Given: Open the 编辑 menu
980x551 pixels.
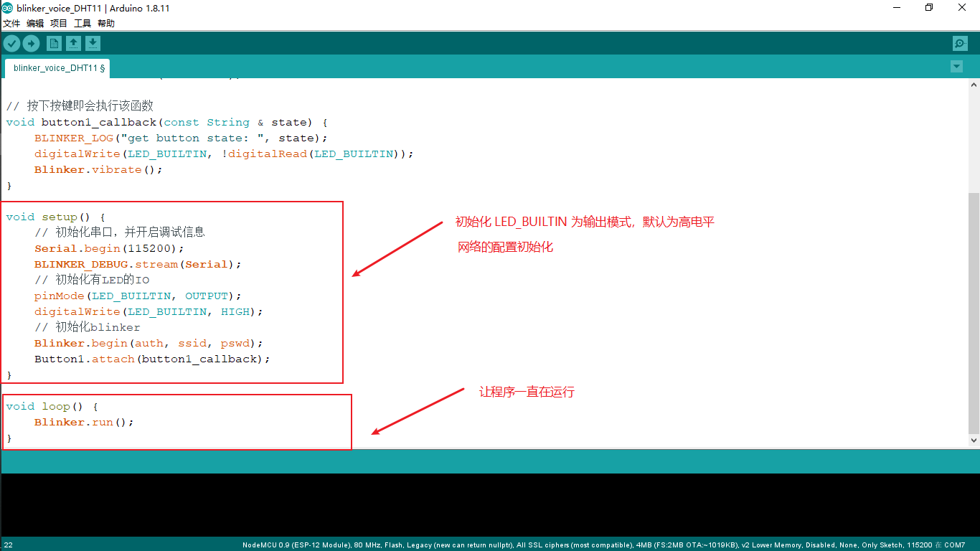Looking at the screenshot, I should 34,23.
